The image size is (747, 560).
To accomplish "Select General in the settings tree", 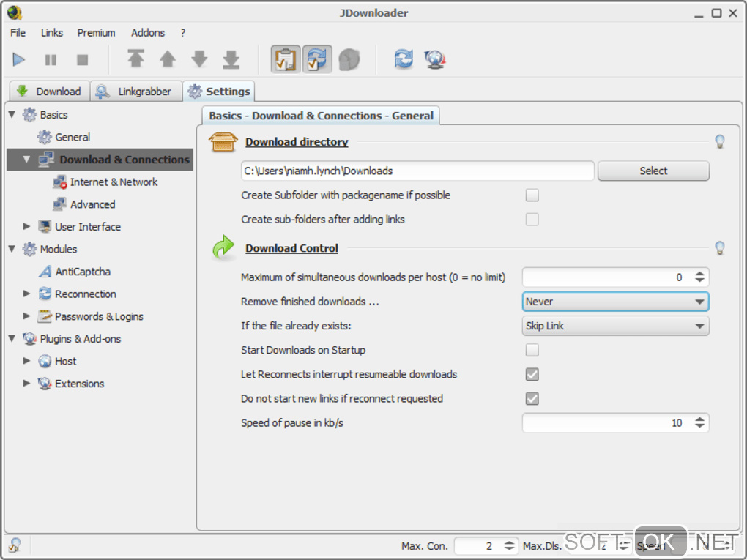I will point(73,137).
